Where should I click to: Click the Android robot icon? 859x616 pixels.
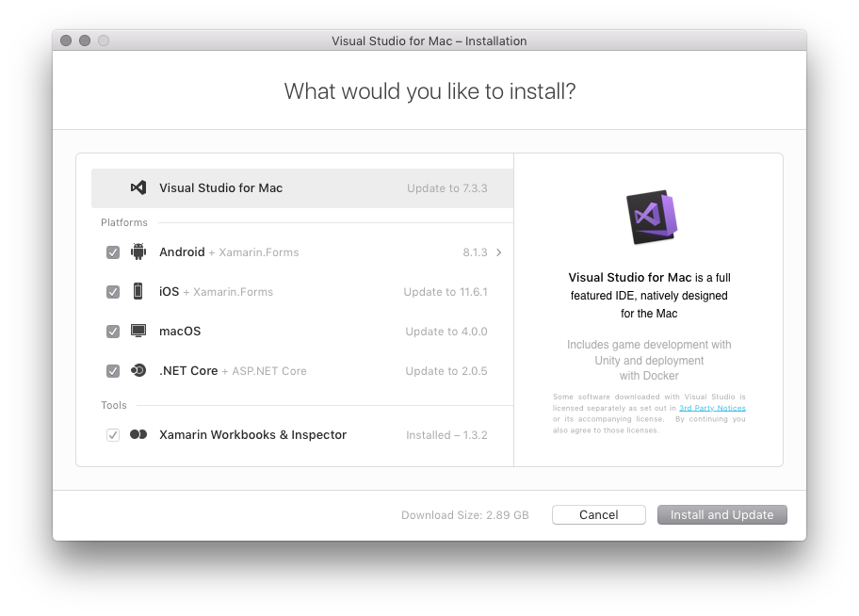(138, 251)
